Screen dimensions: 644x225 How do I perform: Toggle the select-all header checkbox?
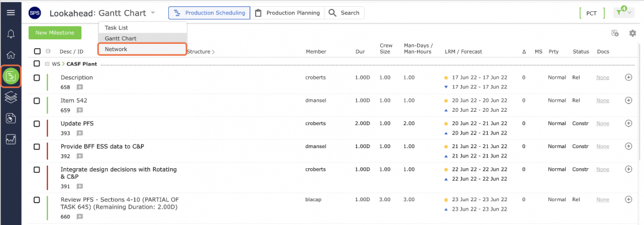point(38,51)
